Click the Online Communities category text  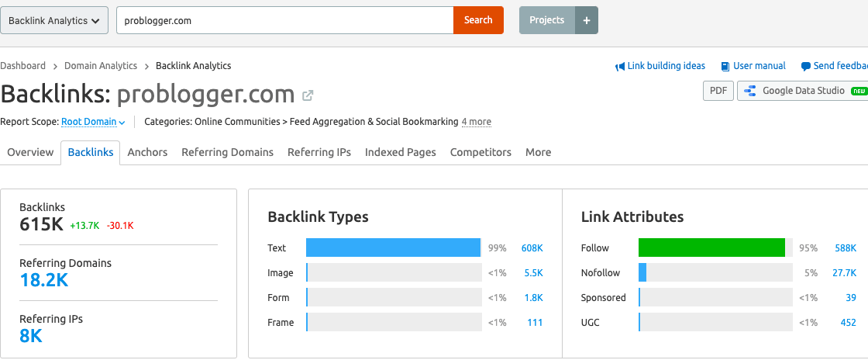point(237,122)
